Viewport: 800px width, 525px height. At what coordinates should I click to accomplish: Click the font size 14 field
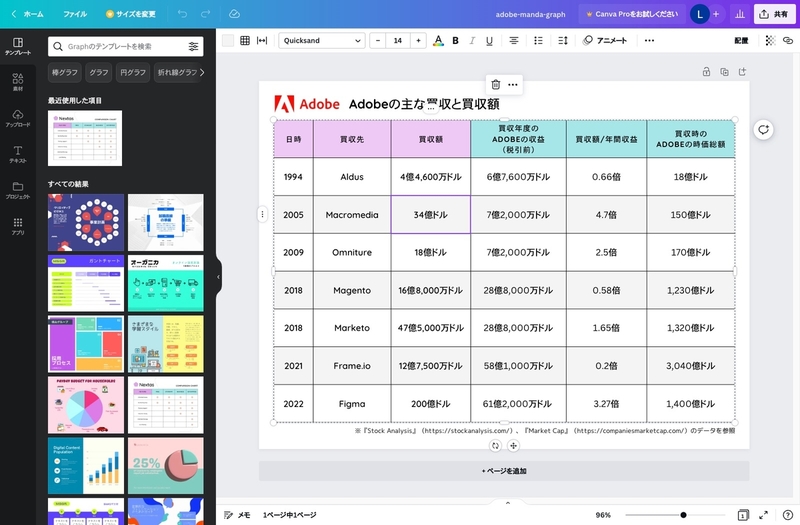pyautogui.click(x=398, y=40)
